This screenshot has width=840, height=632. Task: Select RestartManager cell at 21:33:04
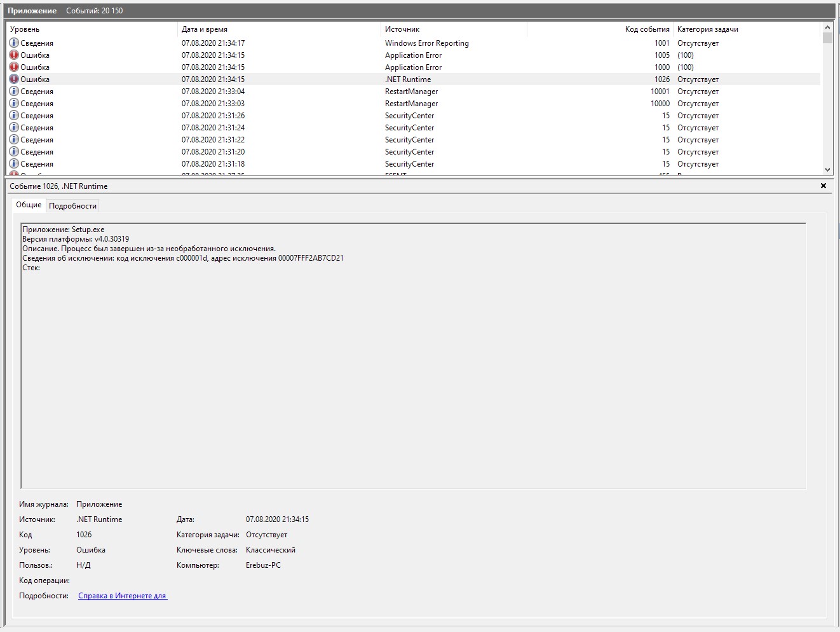pos(411,92)
